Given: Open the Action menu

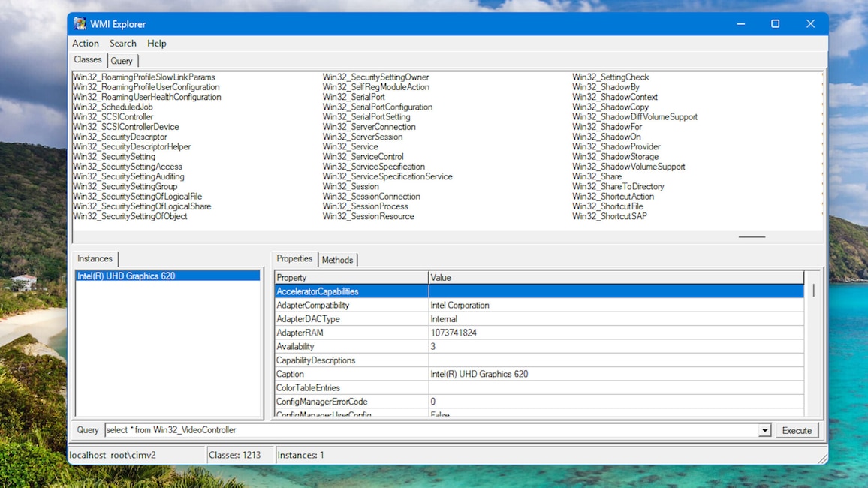Looking at the screenshot, I should 86,43.
